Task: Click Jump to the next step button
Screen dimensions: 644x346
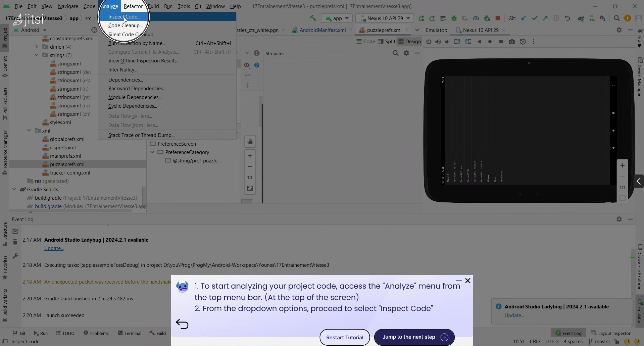Action: coord(414,337)
